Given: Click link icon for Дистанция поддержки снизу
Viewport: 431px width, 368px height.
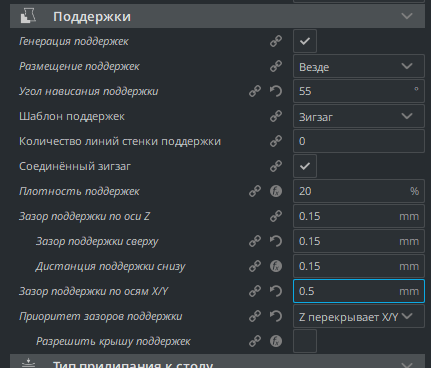Looking at the screenshot, I should (255, 266).
